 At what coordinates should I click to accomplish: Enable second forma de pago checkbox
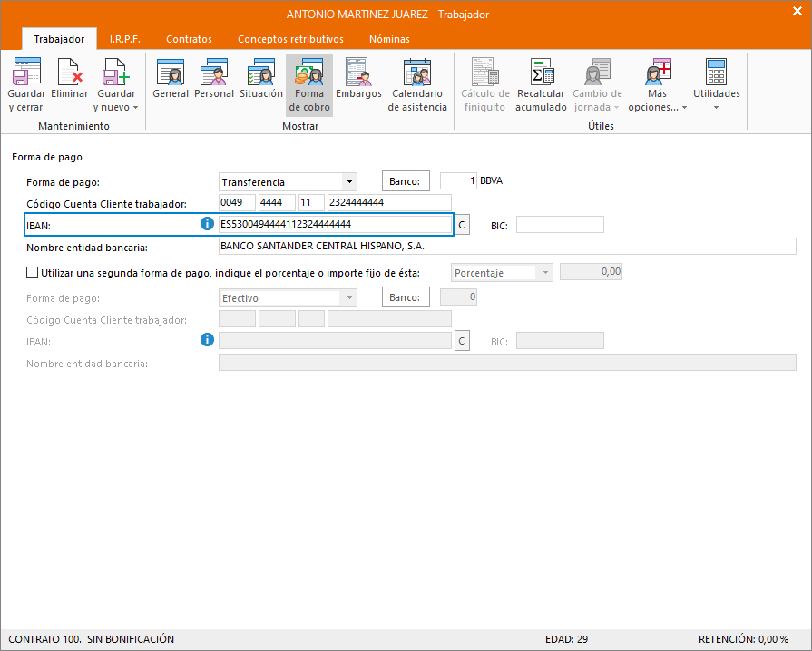[32, 272]
